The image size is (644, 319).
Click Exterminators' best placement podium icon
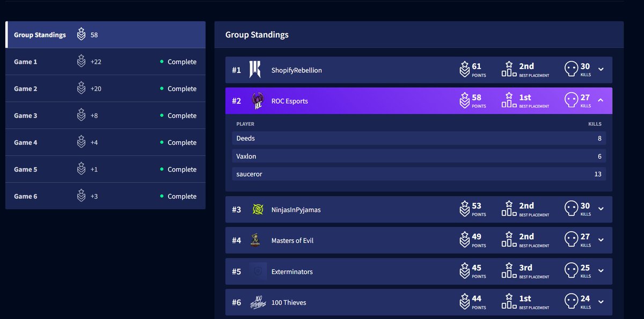pyautogui.click(x=509, y=271)
